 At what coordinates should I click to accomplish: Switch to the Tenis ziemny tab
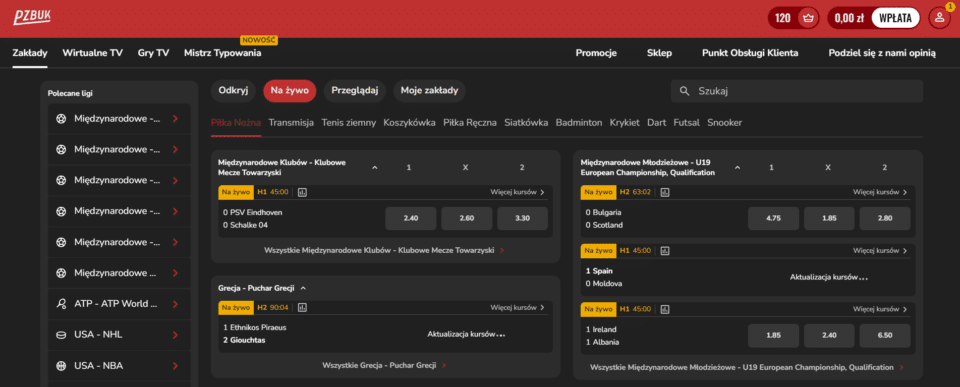pos(349,122)
